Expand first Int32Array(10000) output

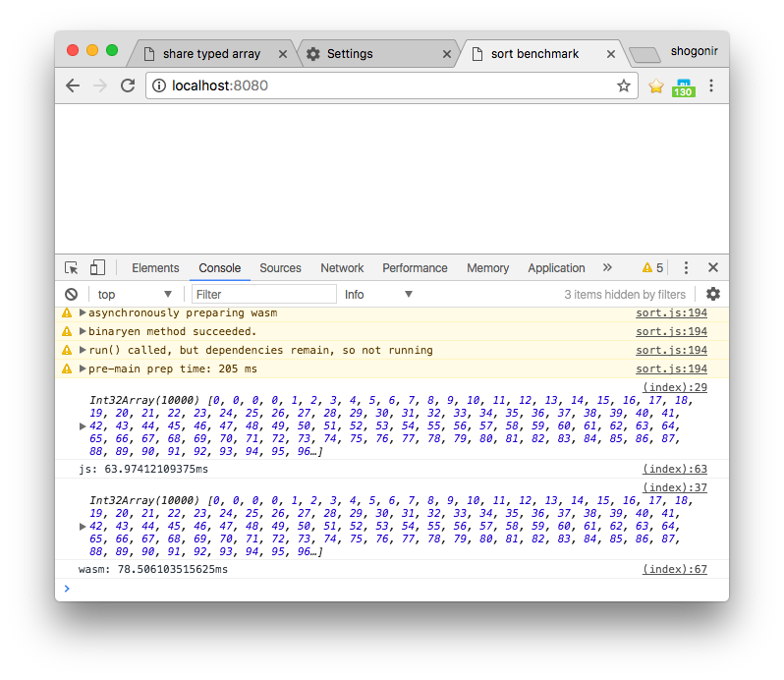[x=83, y=426]
